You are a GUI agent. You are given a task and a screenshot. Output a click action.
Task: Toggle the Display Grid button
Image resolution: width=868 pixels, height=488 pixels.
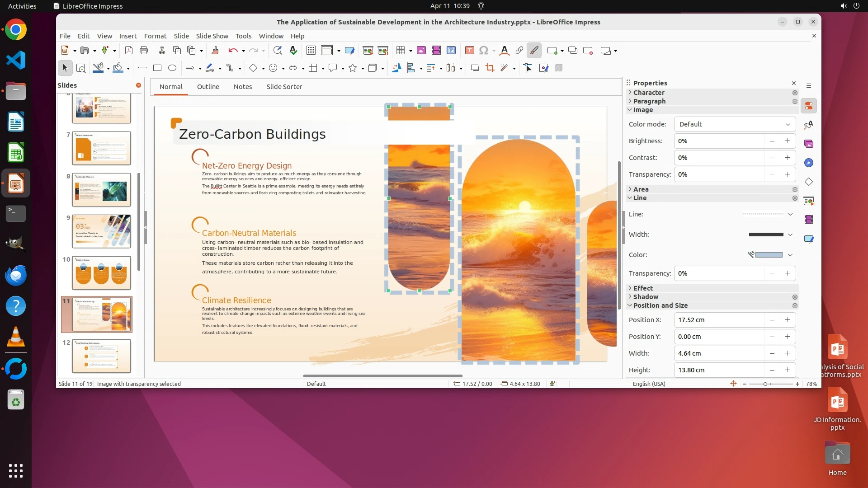point(311,51)
